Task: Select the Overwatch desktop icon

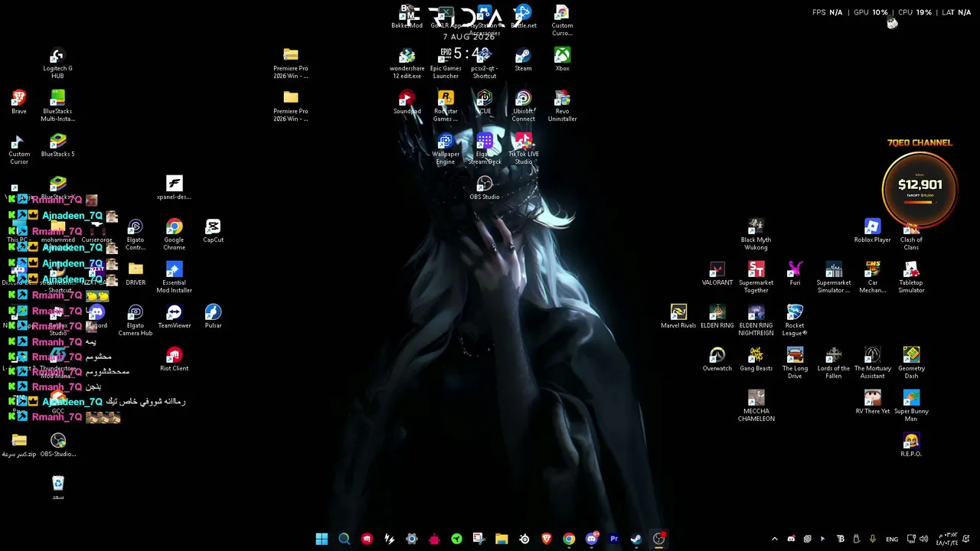Action: pos(717,360)
